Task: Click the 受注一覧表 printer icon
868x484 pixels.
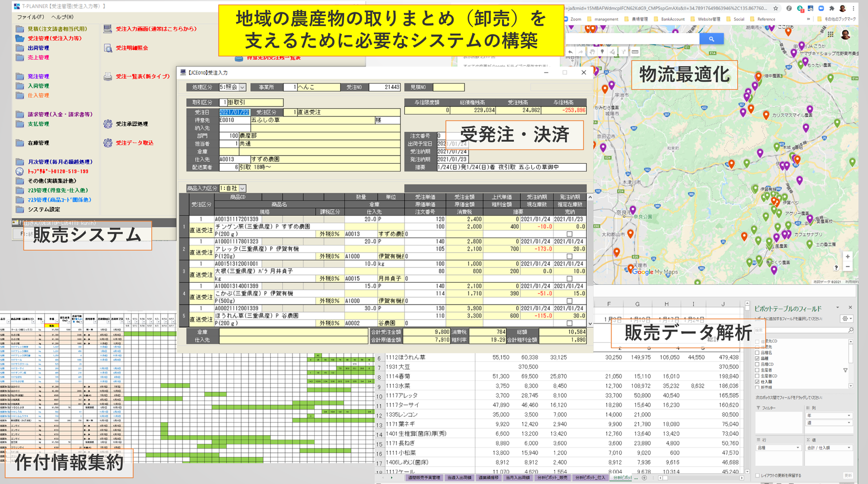Action: point(108,76)
